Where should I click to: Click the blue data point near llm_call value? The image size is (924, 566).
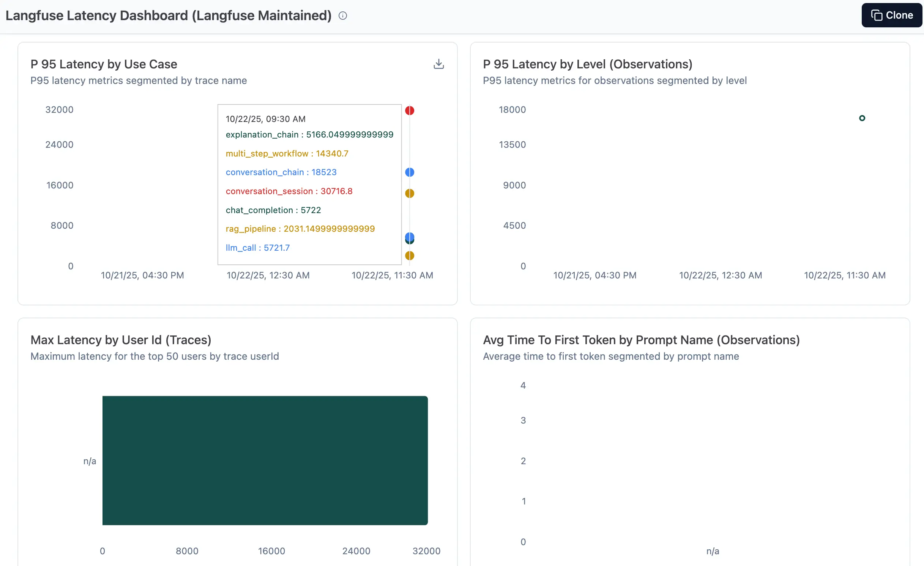[410, 239]
